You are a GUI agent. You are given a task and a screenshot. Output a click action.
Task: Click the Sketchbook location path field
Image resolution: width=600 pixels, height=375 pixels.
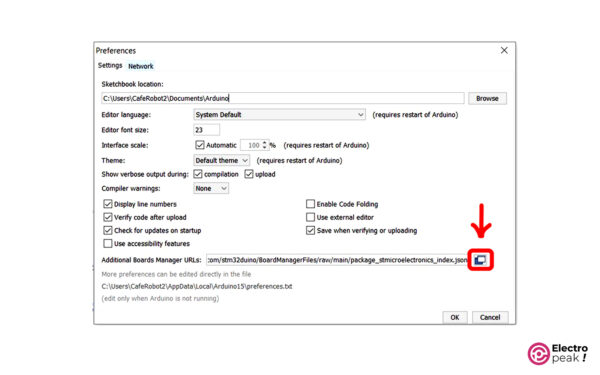283,98
